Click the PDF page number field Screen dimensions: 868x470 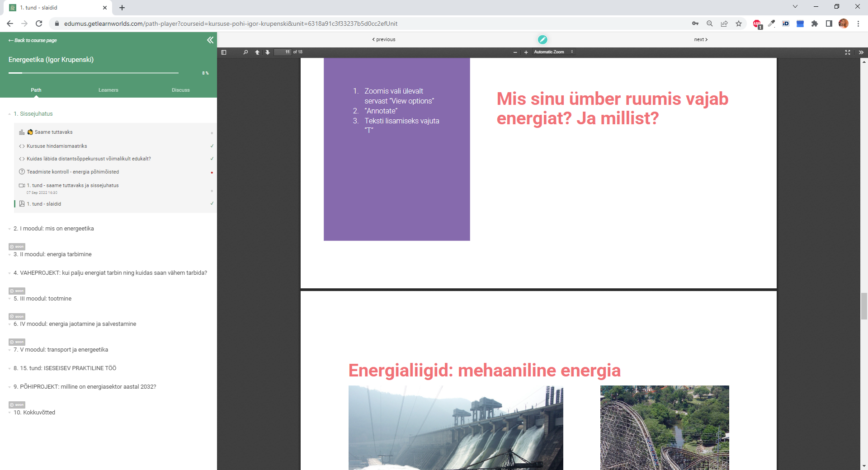(283, 52)
